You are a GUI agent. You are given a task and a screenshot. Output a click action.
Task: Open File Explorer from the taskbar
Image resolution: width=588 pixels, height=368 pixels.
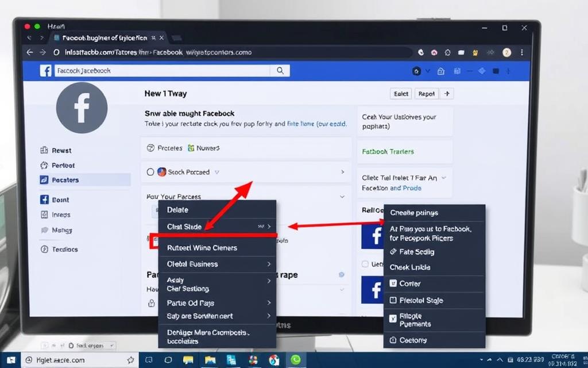(x=210, y=360)
